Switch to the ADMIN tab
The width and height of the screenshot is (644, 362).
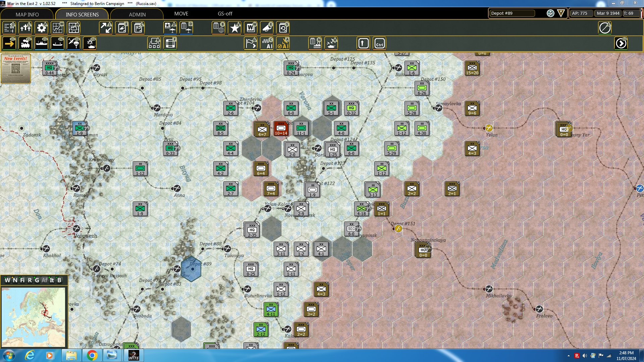click(x=137, y=14)
